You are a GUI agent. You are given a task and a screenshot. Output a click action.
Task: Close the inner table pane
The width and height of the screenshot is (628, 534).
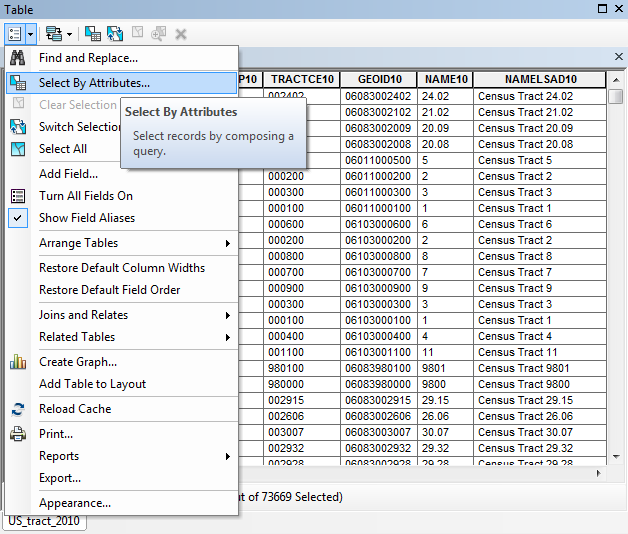618,56
